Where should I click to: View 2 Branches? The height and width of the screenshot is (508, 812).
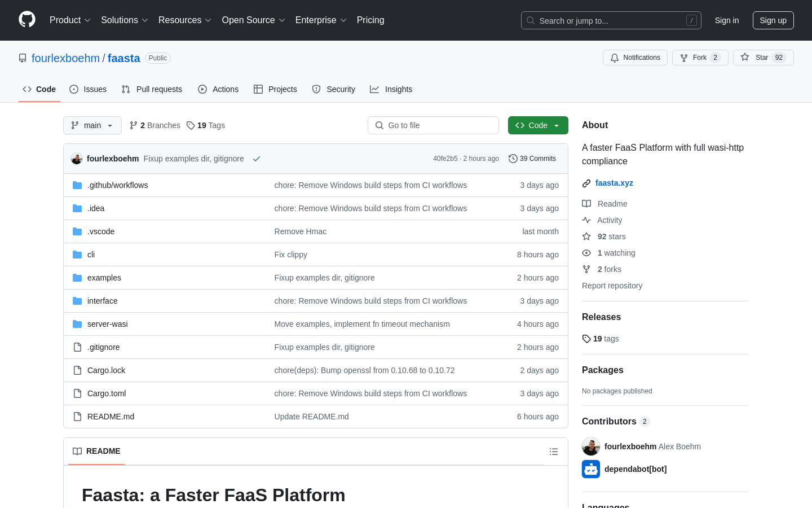click(x=155, y=125)
